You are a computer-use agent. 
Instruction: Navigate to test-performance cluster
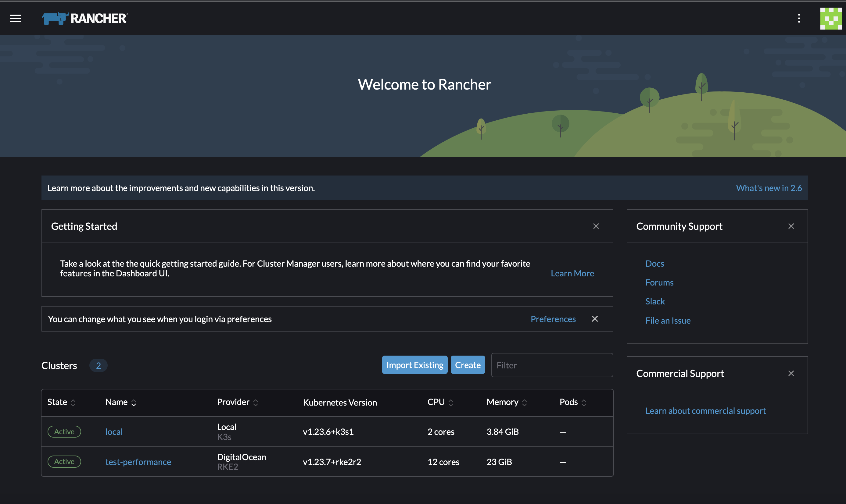(x=138, y=461)
